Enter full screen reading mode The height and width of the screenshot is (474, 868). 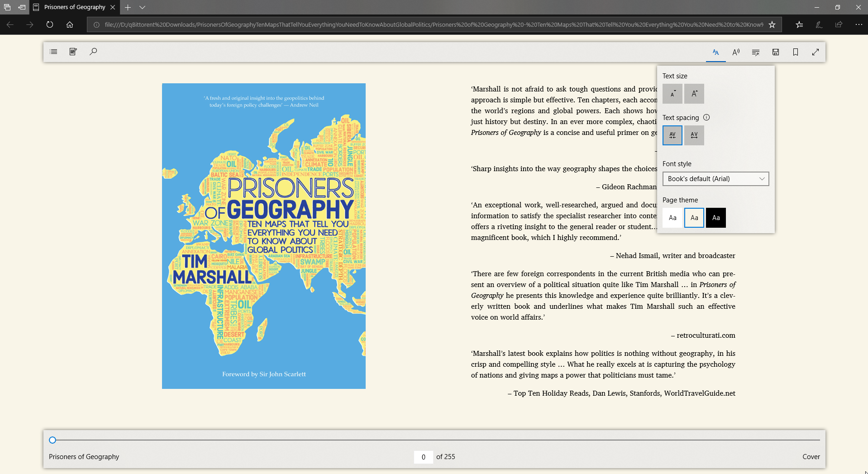[816, 52]
